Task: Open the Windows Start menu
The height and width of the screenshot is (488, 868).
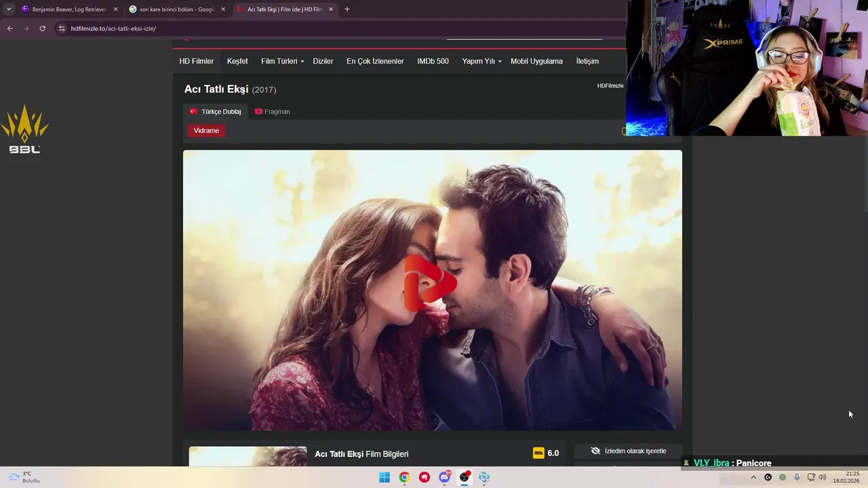Action: (384, 477)
